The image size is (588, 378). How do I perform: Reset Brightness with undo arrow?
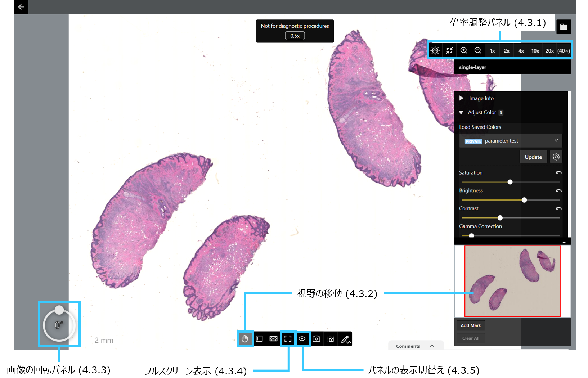[x=558, y=191]
